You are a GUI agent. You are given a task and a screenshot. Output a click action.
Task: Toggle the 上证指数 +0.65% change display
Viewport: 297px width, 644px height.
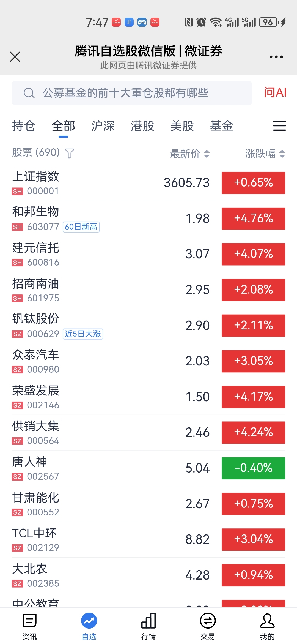pyautogui.click(x=253, y=183)
